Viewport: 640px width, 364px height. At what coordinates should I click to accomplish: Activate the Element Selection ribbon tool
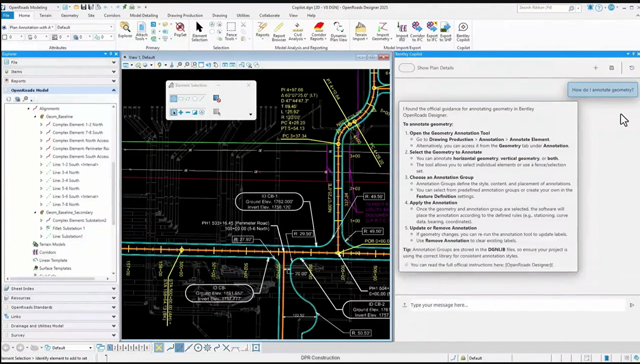click(x=199, y=31)
